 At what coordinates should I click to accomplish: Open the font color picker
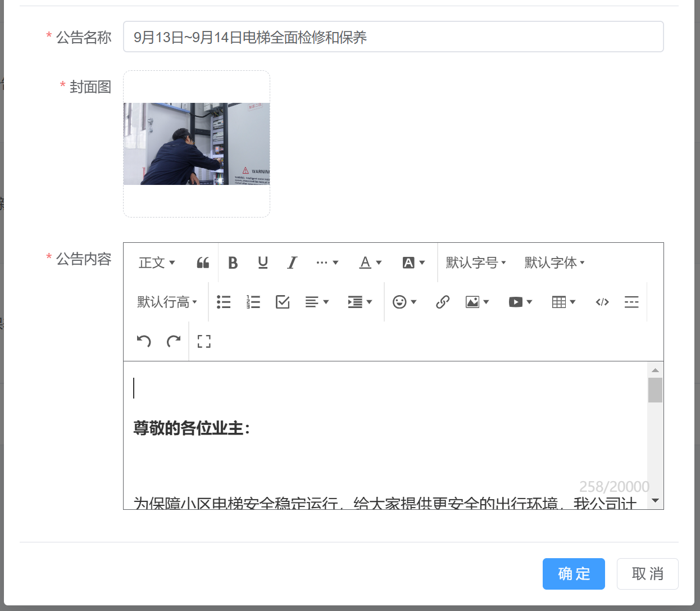[370, 262]
